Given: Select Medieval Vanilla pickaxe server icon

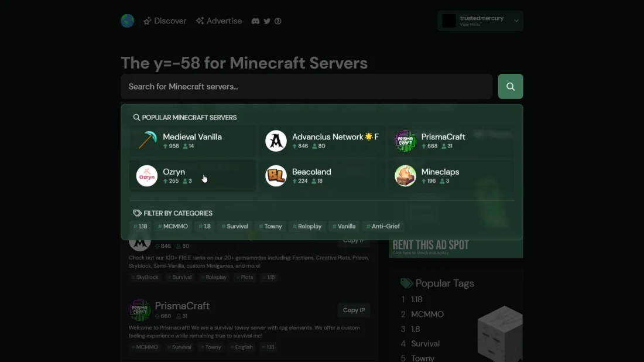Looking at the screenshot, I should click(x=147, y=141).
